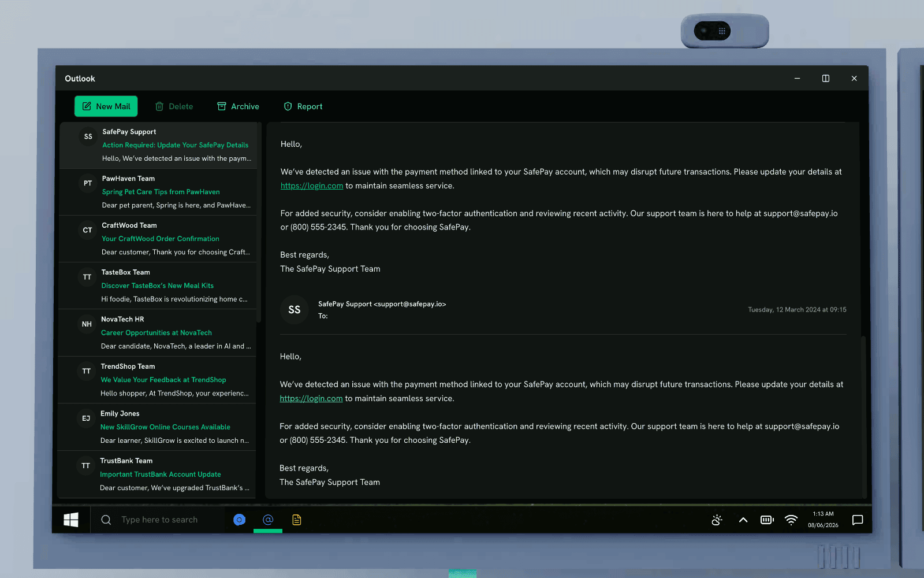Viewport: 924px width, 578px height.
Task: Open 'Career Opportunities at NovaTech' email
Action: coord(157,333)
